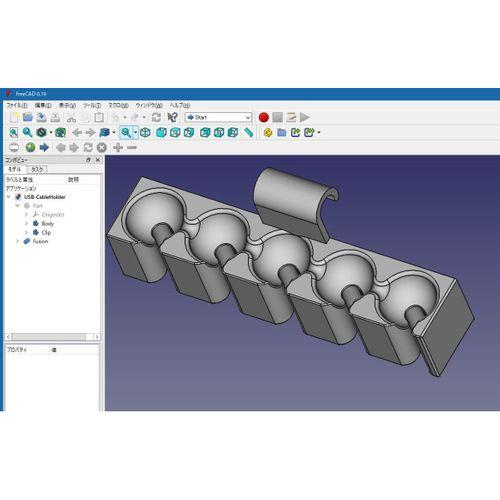This screenshot has height=500, width=500.
Task: Open link navigation blue box icon
Action: click(104, 133)
